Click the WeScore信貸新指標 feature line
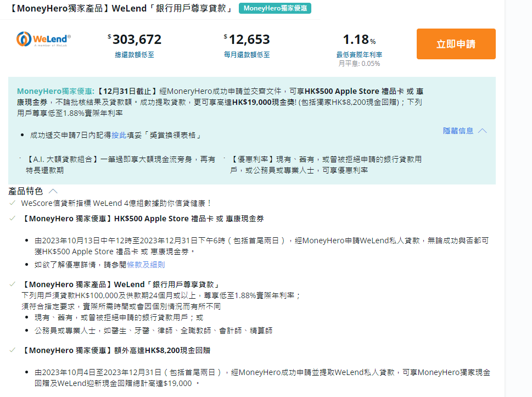This screenshot has height=397, width=532. pyautogui.click(x=117, y=203)
